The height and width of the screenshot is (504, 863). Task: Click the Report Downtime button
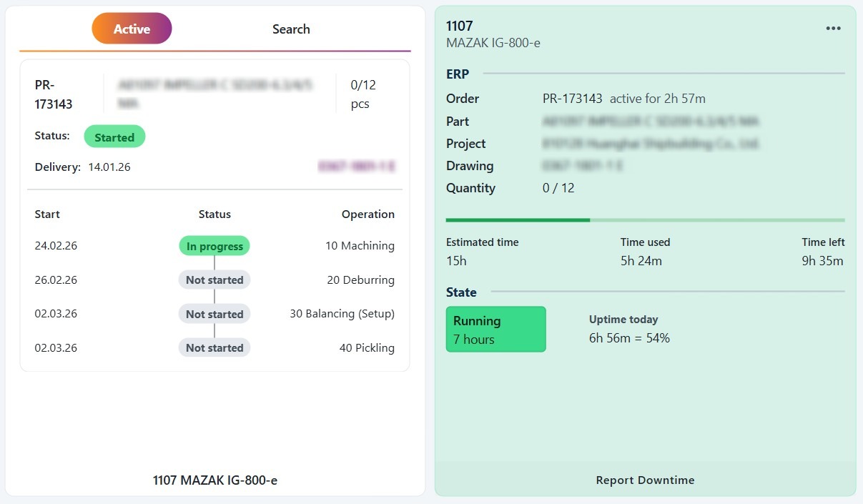click(x=645, y=480)
